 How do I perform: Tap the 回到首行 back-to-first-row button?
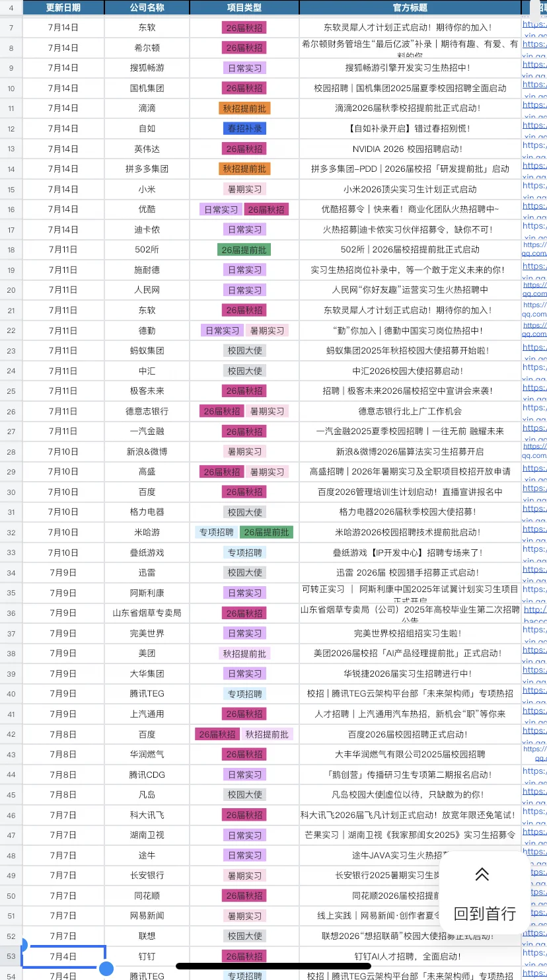[484, 894]
